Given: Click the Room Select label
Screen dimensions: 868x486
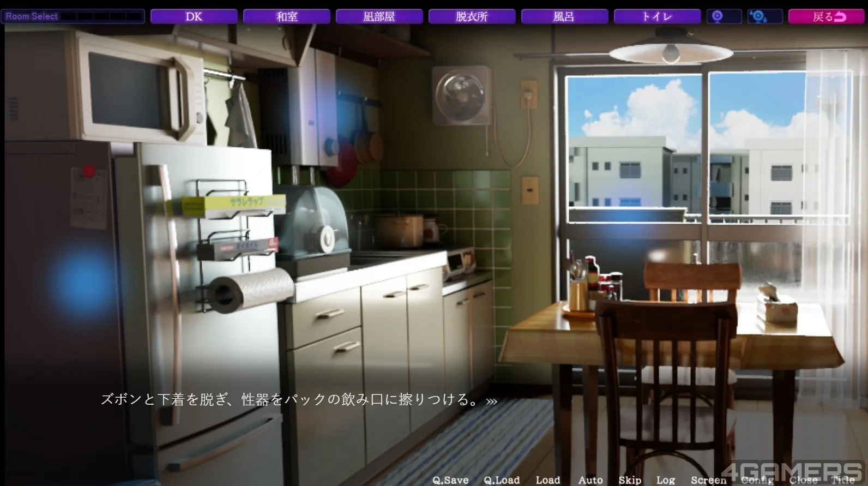Looking at the screenshot, I should 32,16.
